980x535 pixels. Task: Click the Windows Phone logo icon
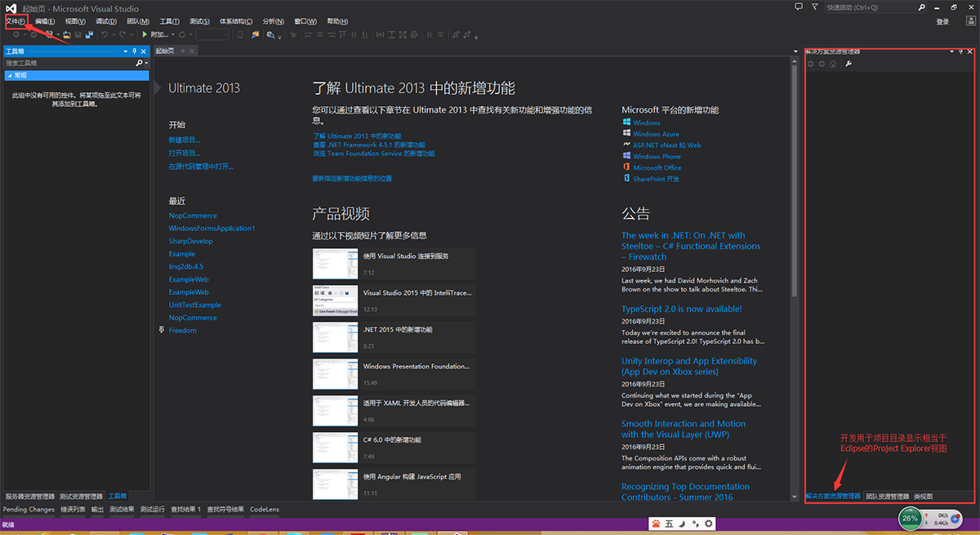pos(626,156)
